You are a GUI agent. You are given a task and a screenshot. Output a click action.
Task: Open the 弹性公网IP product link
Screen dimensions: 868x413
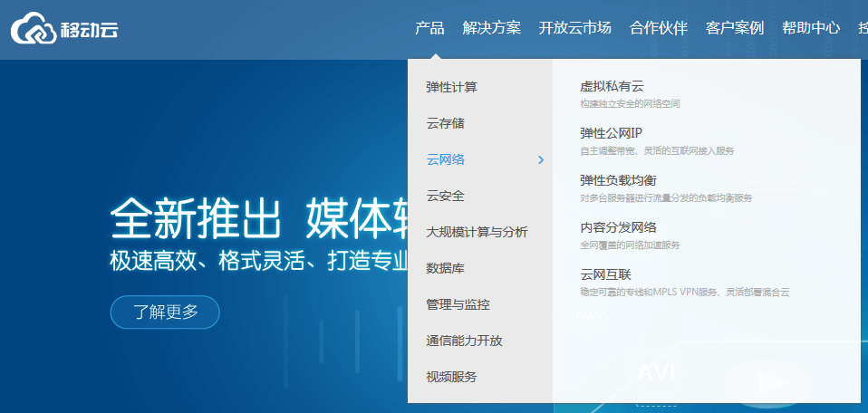611,133
